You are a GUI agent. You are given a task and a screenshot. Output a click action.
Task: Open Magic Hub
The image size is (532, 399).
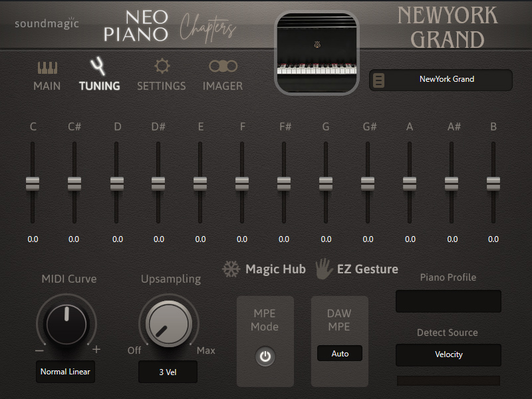[275, 269]
